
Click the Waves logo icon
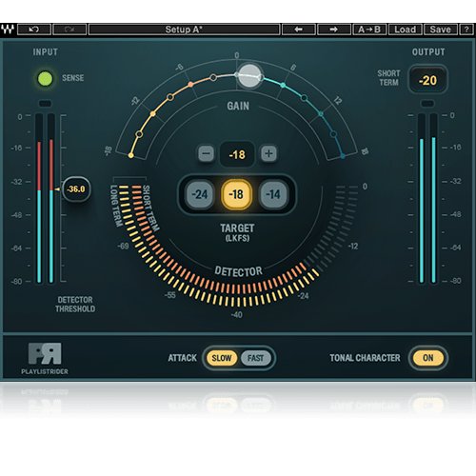pos(8,30)
